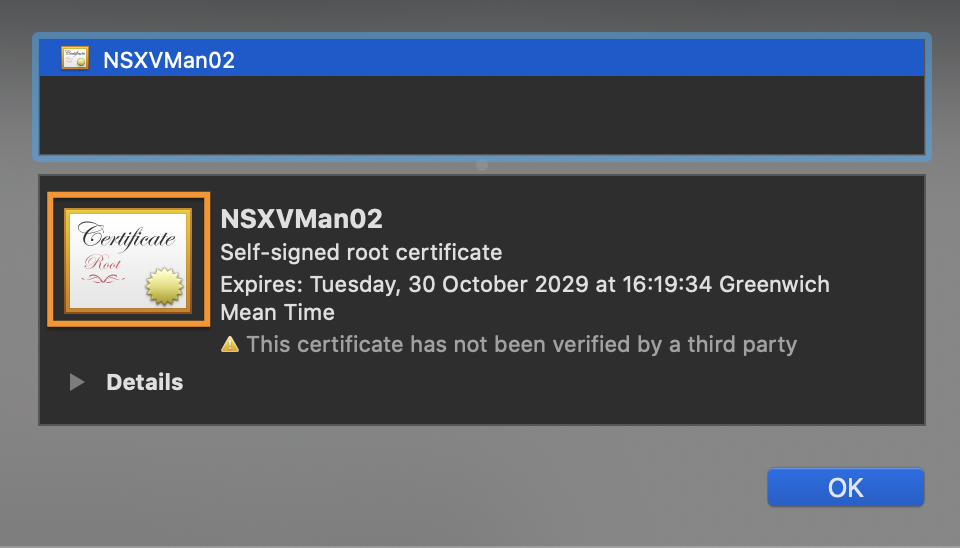Click the not verified by third party warning
This screenshot has height=548, width=960.
tap(522, 344)
